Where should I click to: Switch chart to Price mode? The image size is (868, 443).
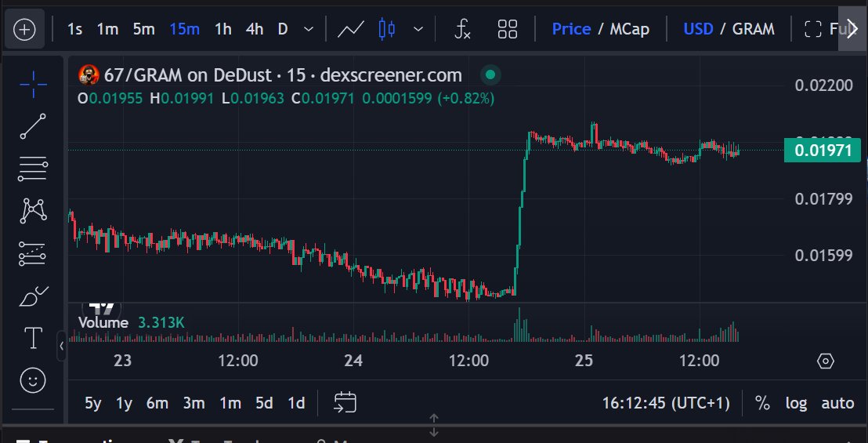(571, 29)
